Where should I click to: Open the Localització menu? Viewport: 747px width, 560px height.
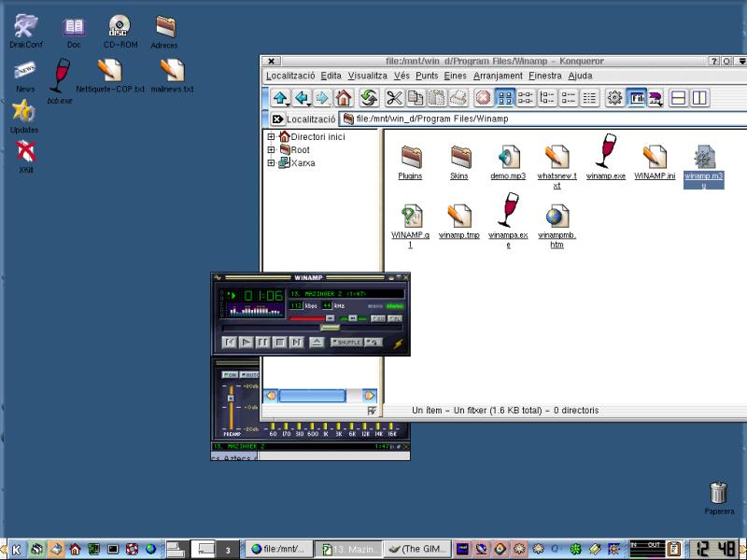tap(290, 76)
